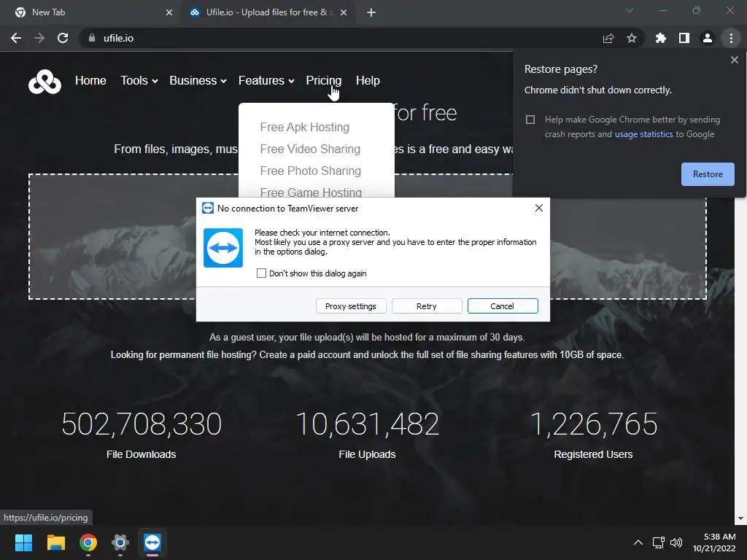Open the clock and date flyout
The image size is (747, 560).
click(x=714, y=542)
